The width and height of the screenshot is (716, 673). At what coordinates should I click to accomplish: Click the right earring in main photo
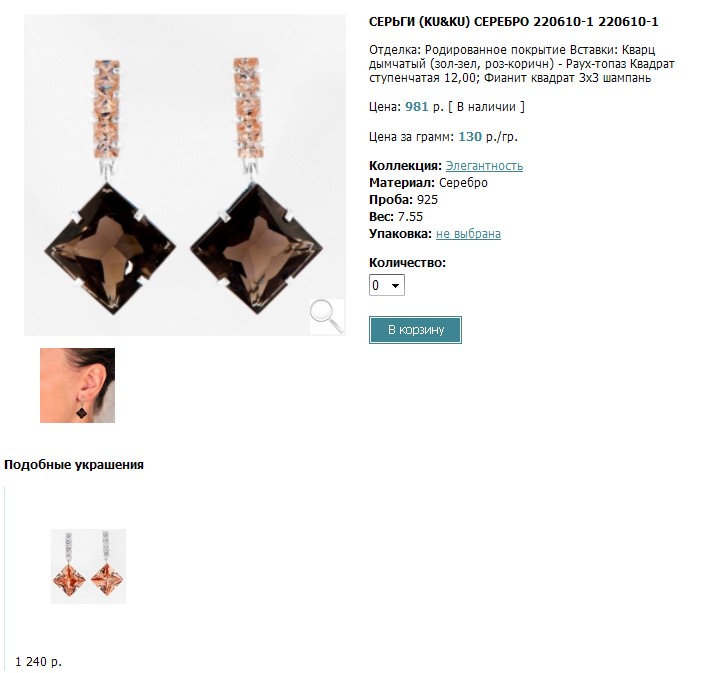[256, 186]
